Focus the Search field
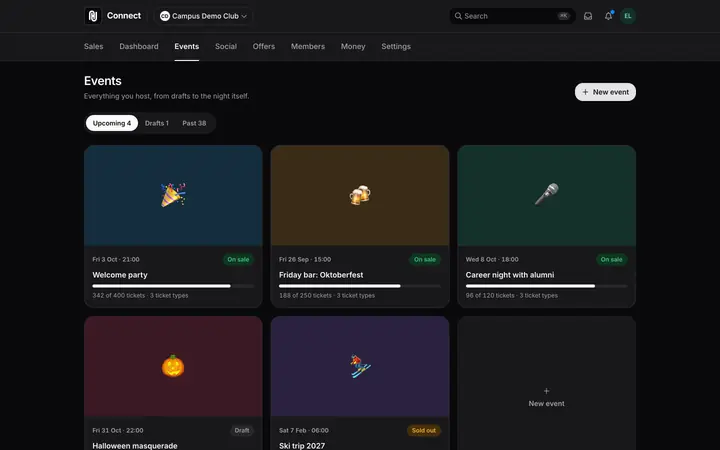Viewport: 720px width, 450px height. tap(512, 16)
